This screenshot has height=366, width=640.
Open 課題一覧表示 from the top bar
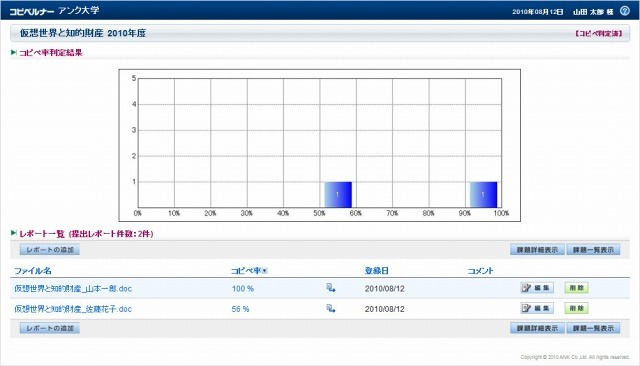point(593,249)
